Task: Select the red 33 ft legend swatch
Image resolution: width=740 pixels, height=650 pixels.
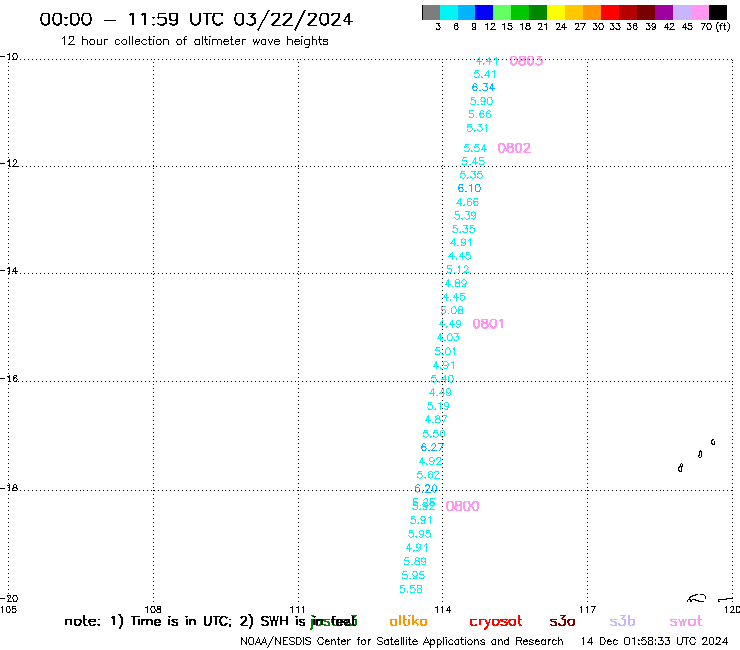Action: tap(610, 12)
